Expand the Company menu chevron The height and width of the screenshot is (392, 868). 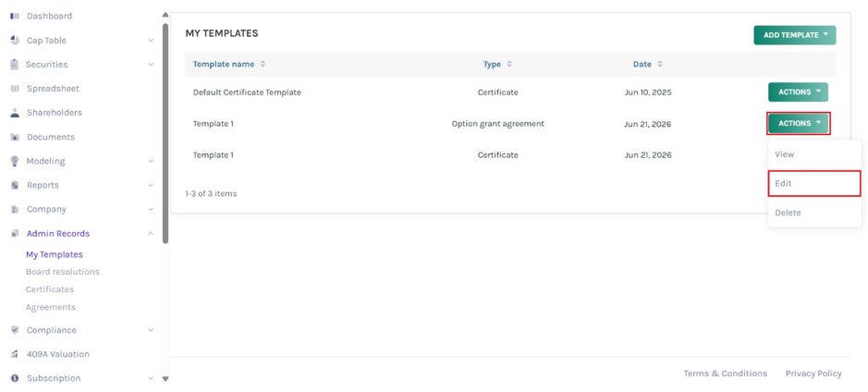pyautogui.click(x=151, y=209)
